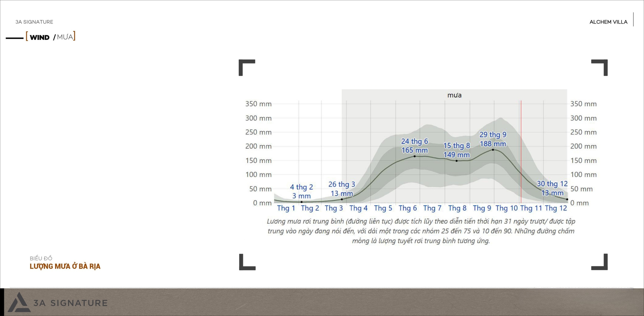This screenshot has height=316, width=644.
Task: Click the 'ALCHEM VILLA' header text
Action: click(x=608, y=22)
